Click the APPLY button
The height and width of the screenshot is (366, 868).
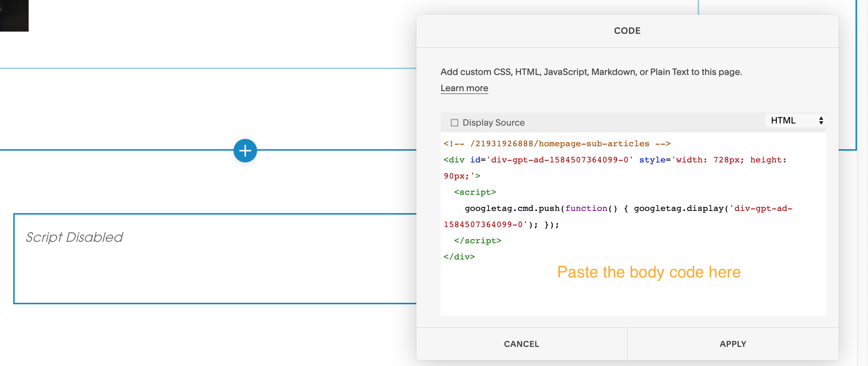(x=733, y=344)
